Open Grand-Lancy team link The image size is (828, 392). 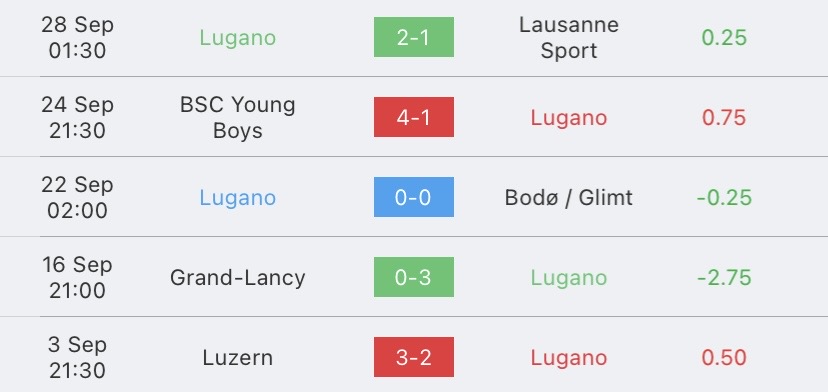(238, 277)
